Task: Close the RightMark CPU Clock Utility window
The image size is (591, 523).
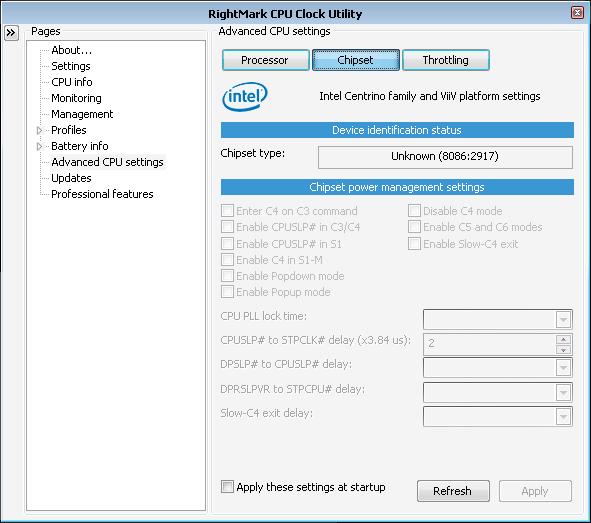Action: 577,13
